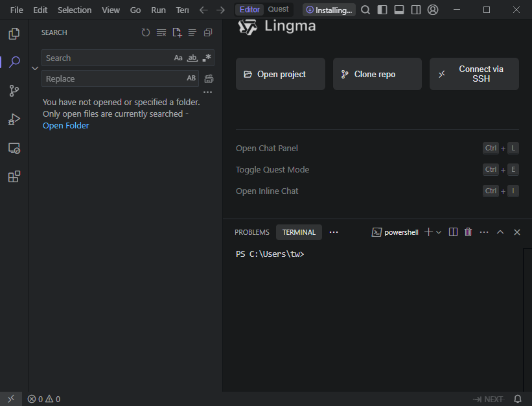
Task: Switch to the TERMINAL tab
Action: pos(299,232)
